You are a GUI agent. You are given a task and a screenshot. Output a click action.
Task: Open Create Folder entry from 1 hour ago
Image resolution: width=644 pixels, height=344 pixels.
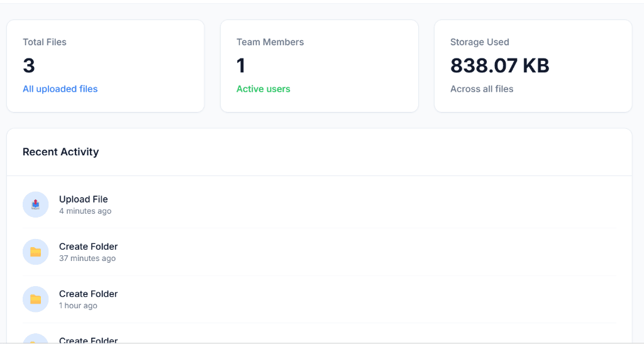pos(88,294)
